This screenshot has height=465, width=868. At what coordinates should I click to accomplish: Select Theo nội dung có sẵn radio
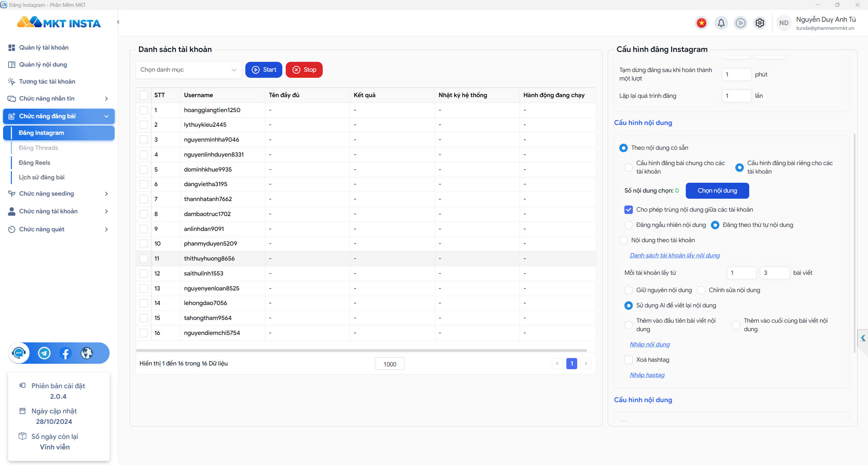point(623,148)
